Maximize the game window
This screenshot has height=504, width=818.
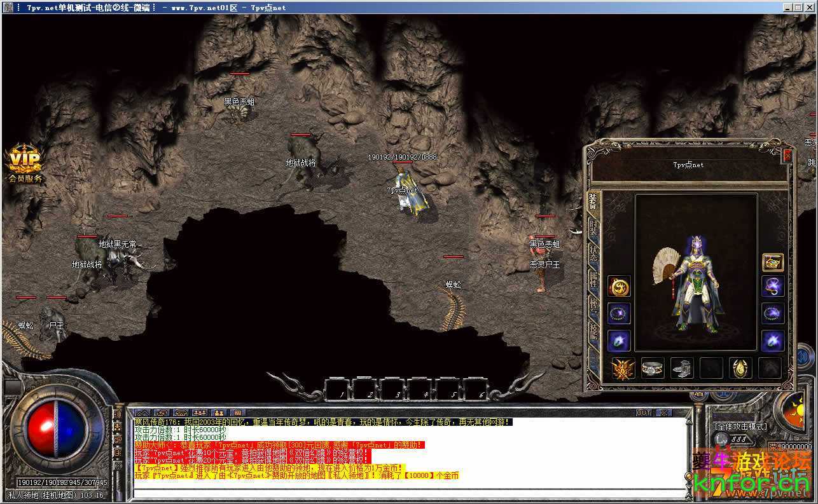[798, 7]
